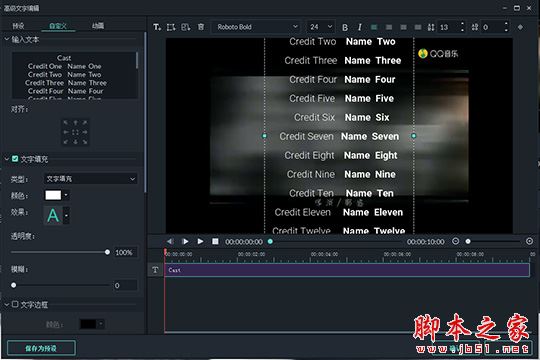The height and width of the screenshot is (360, 540).
Task: Select the left text alignment (green) icon
Action: pyautogui.click(x=374, y=27)
